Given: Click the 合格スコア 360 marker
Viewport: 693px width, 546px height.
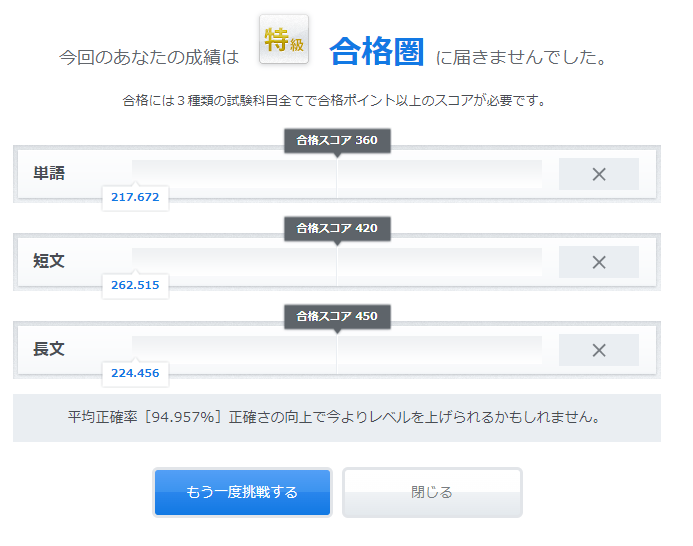Looking at the screenshot, I should coord(337,141).
